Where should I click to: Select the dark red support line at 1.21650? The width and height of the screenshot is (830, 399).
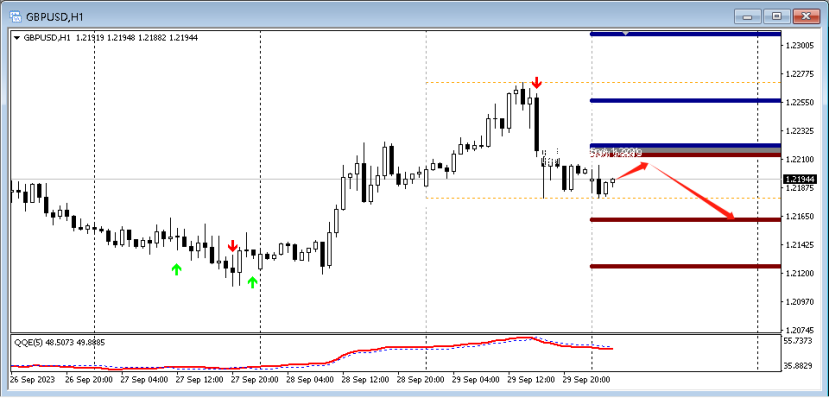[685, 220]
